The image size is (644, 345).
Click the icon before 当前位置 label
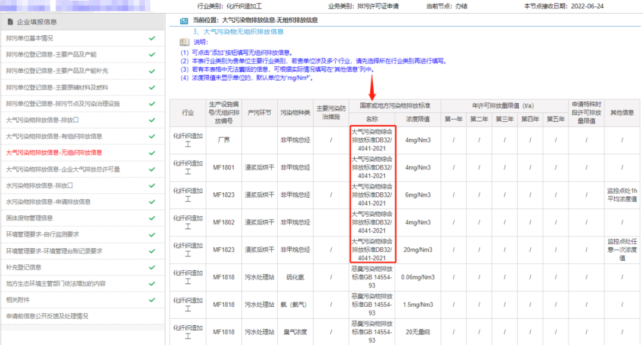pyautogui.click(x=184, y=21)
